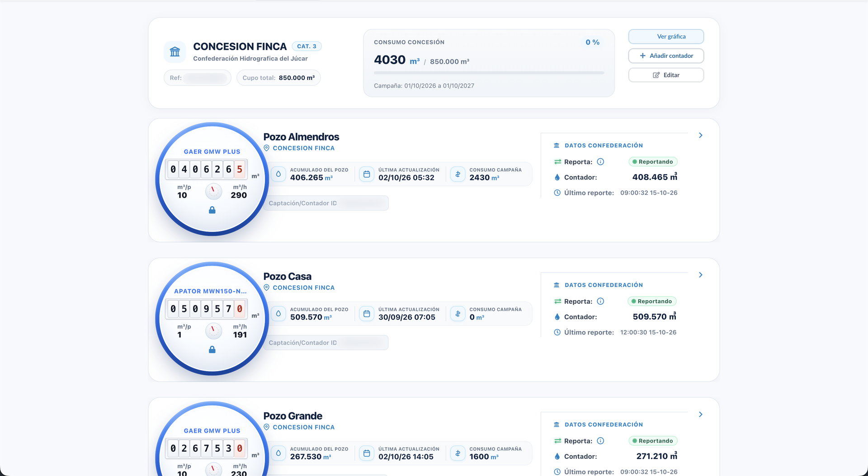
Task: Click calendar icon in Pozo Casa última actualización
Action: point(367,314)
